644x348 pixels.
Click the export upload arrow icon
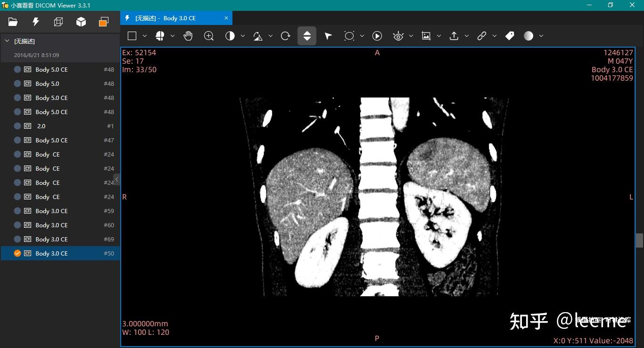click(x=454, y=36)
